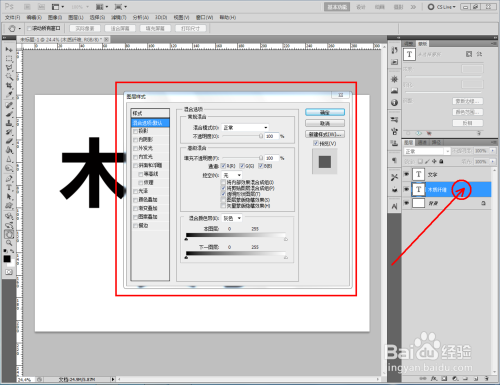Enable the 描边 stroke checkbox

coord(136,226)
